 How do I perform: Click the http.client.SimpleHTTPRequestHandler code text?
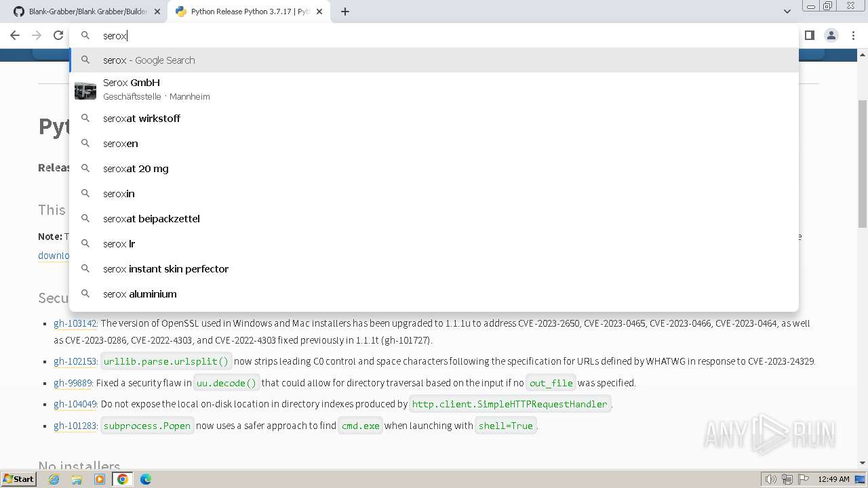pyautogui.click(x=510, y=404)
